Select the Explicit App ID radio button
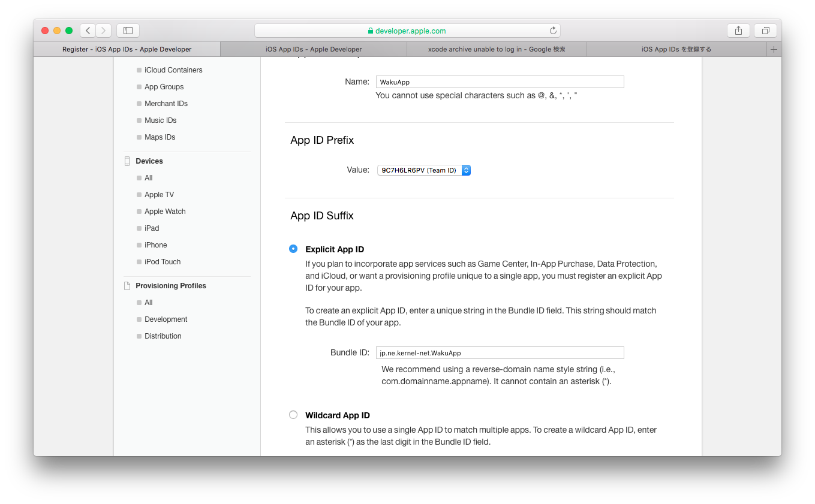Screen dimensions: 815x504 tap(293, 249)
